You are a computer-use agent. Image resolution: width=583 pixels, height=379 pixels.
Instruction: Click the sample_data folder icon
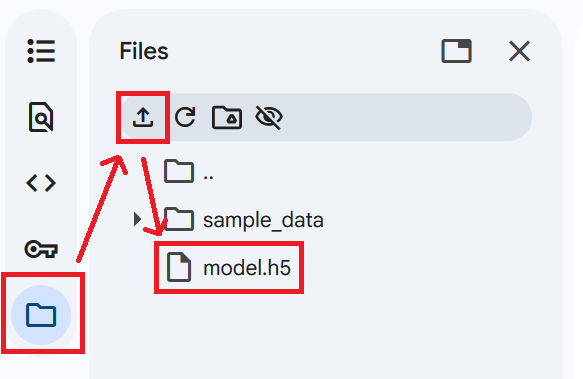(x=179, y=219)
